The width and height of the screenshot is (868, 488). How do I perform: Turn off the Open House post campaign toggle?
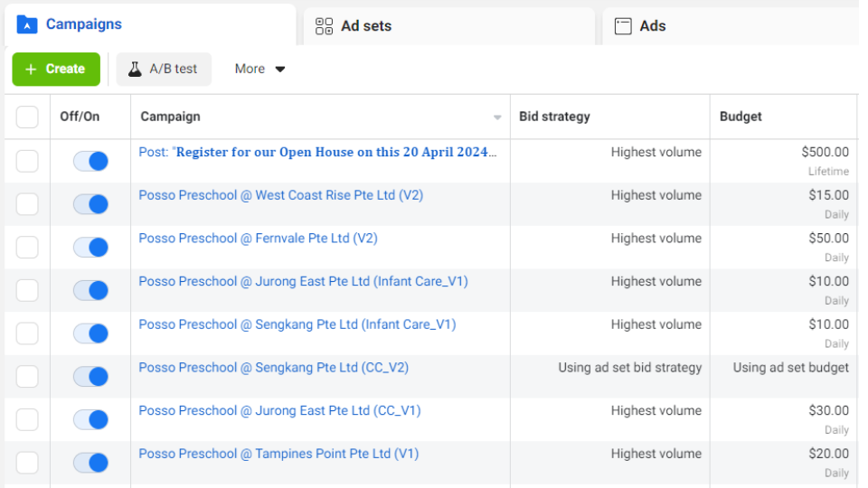90,161
